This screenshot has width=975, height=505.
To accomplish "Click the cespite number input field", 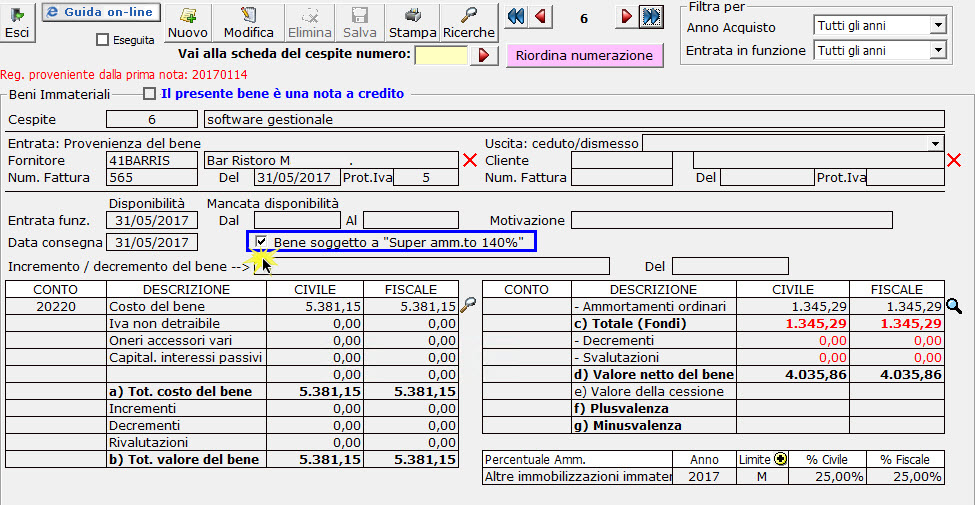I will 441,55.
